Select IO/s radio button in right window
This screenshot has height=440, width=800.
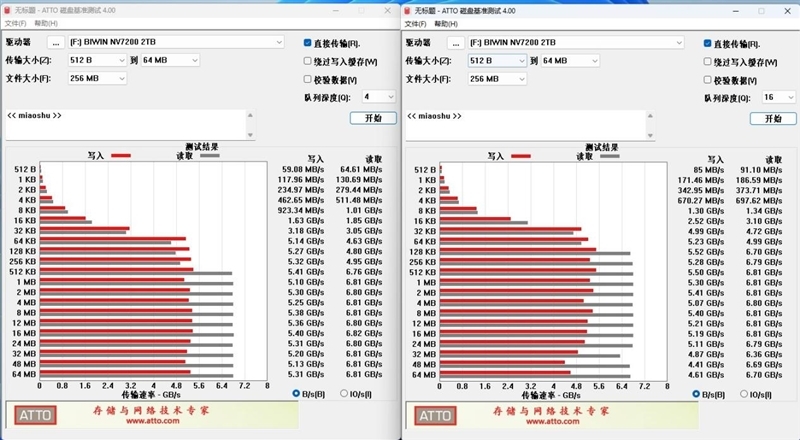pos(744,394)
